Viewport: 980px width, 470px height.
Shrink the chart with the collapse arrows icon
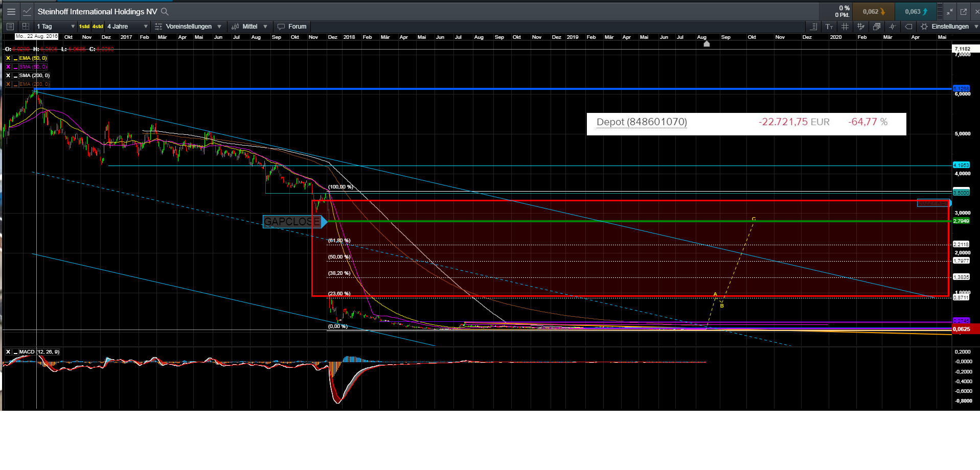coord(950,11)
